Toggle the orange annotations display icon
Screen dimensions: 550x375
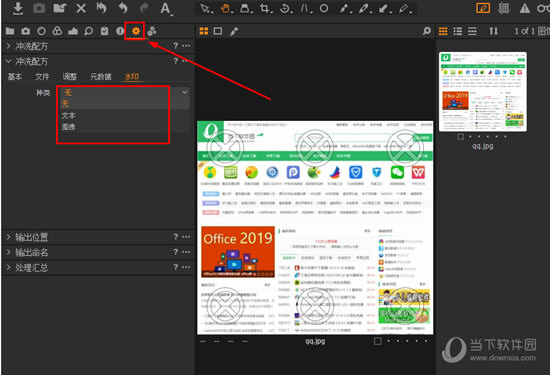(483, 8)
